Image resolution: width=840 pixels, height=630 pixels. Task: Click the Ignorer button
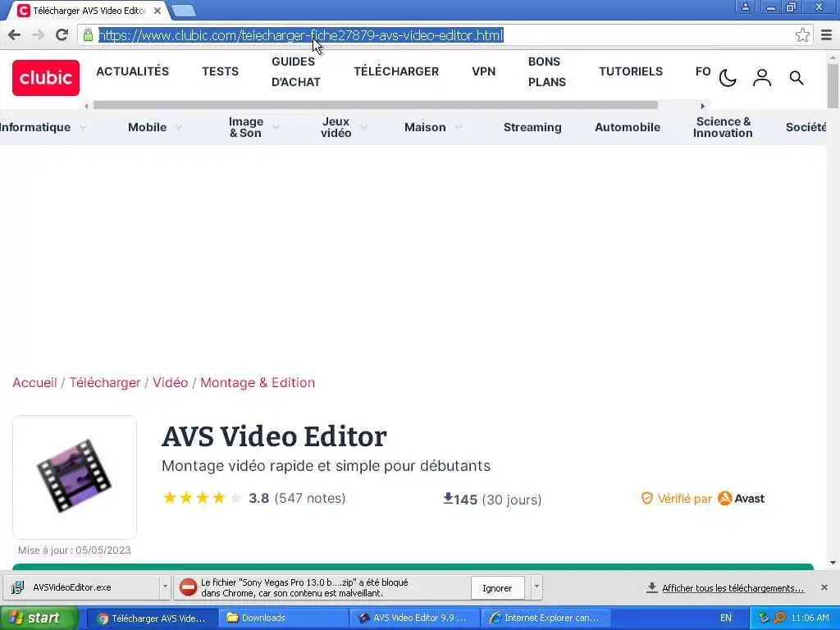(497, 587)
